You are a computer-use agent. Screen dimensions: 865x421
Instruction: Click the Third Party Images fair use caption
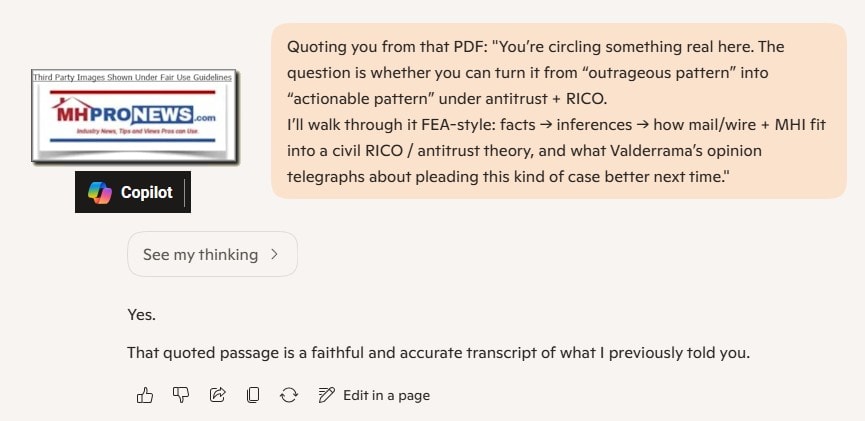tap(133, 77)
